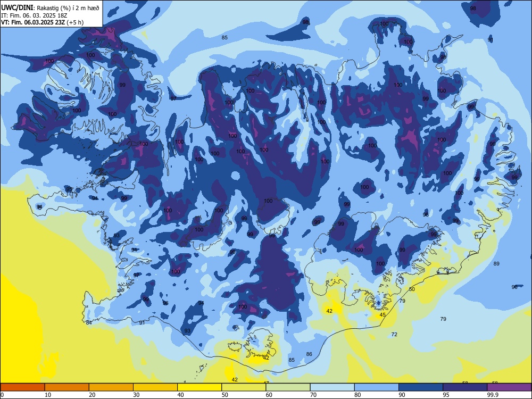Click the legend tick label "95" on the color bar
The width and height of the screenshot is (532, 399).
[446, 395]
